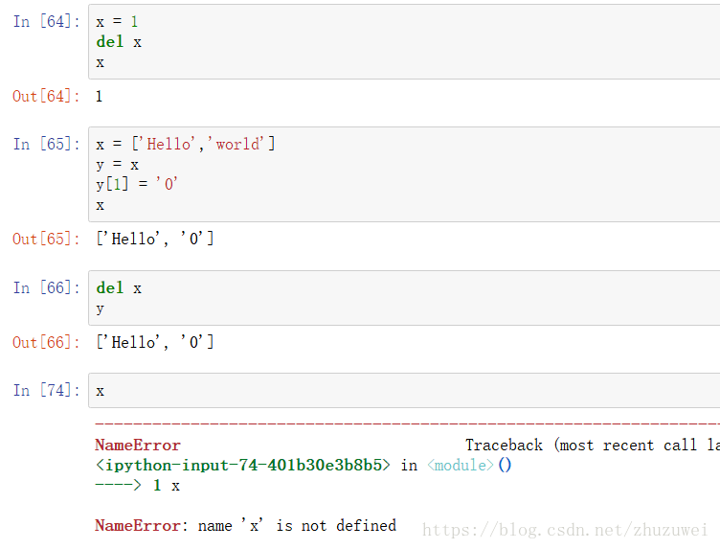The width and height of the screenshot is (720, 549).
Task: Click the In [74] prompt label
Action: 45,391
